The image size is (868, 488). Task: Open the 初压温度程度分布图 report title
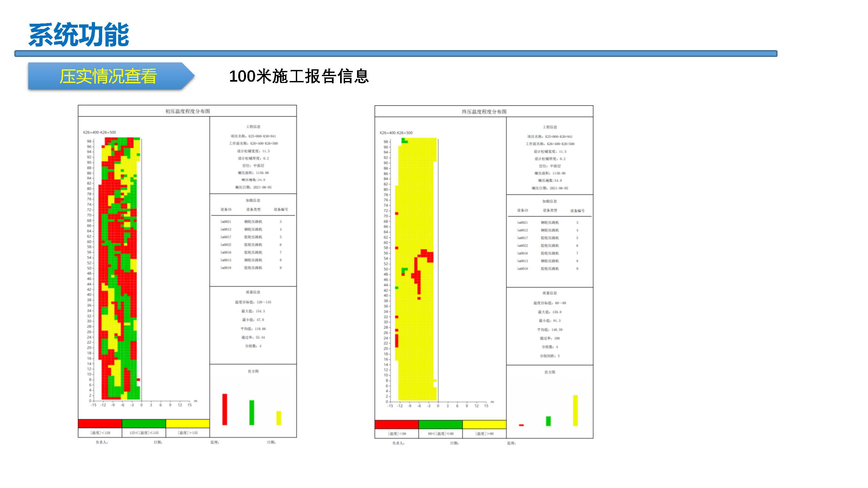click(x=187, y=111)
